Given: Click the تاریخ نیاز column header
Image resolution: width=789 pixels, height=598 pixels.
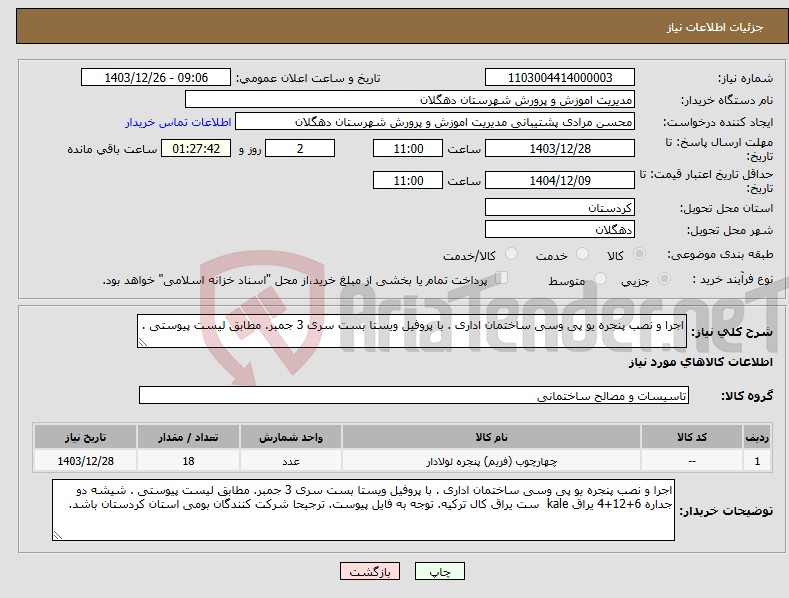Looking at the screenshot, I should tap(86, 437).
